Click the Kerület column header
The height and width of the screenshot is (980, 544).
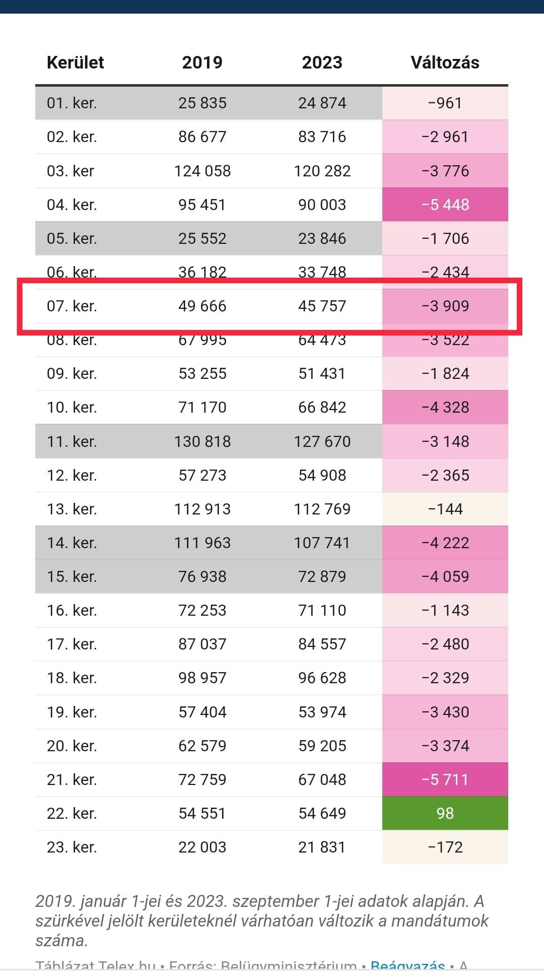[75, 62]
